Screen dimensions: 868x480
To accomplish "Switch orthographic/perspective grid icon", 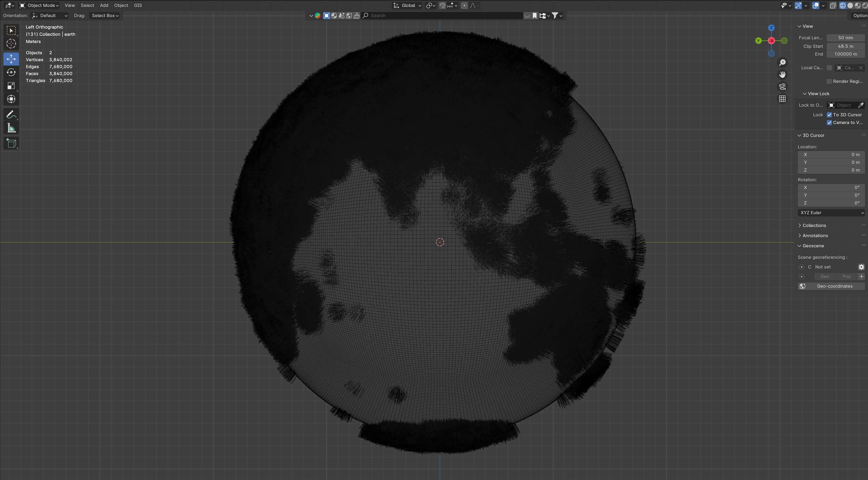I will tap(782, 99).
